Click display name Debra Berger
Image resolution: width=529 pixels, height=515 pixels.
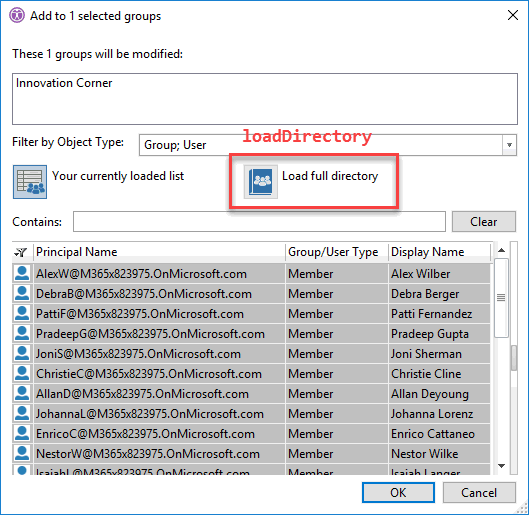click(425, 294)
